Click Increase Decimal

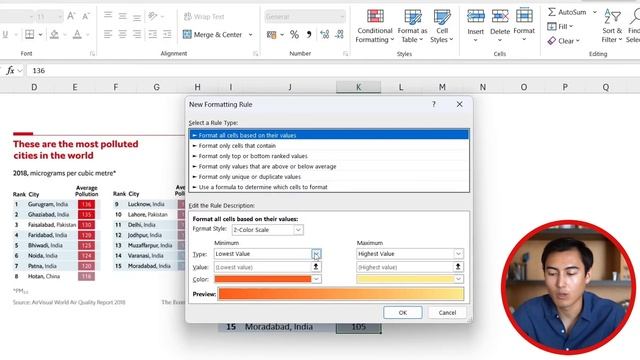point(324,35)
